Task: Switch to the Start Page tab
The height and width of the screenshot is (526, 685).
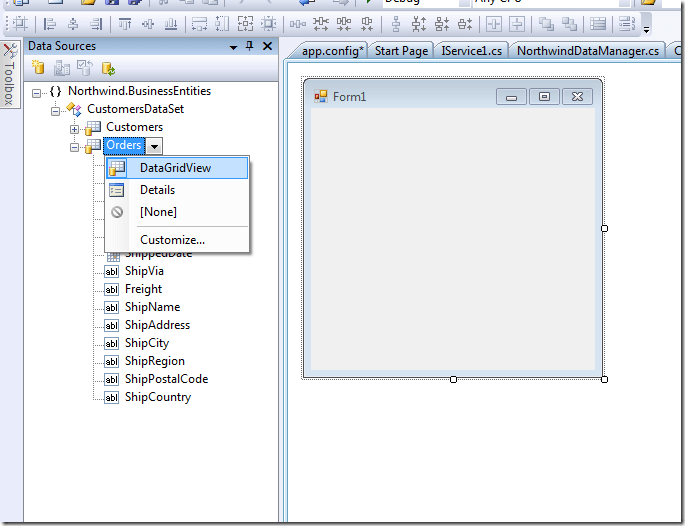Action: coord(401,50)
